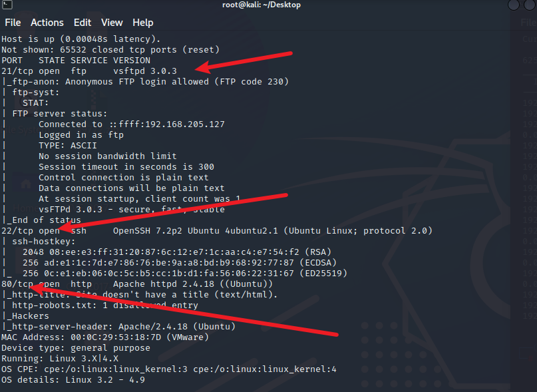
Task: Click the Session timeout in seconds line
Action: (x=126, y=167)
